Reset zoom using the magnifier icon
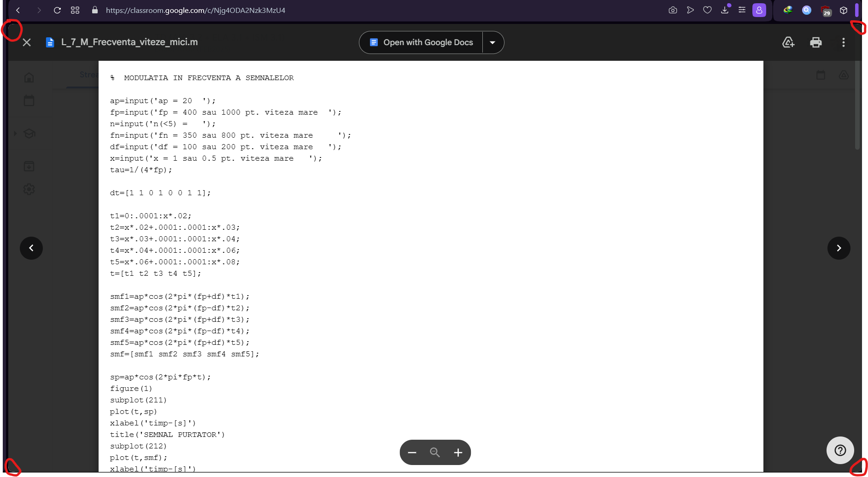 click(x=435, y=453)
